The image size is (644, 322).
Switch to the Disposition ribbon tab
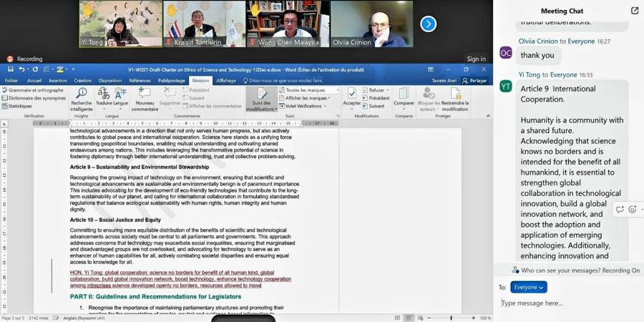[109, 81]
